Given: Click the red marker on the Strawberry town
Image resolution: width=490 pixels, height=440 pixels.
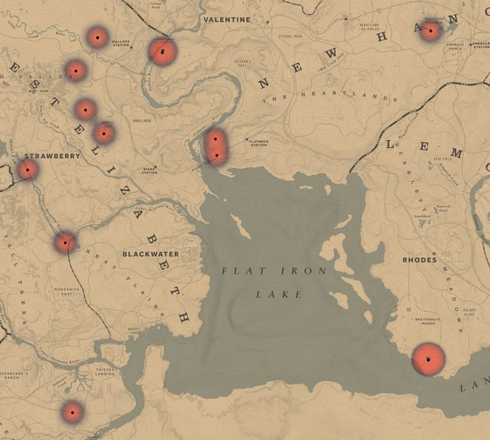Looking at the screenshot, I should click(x=28, y=170).
